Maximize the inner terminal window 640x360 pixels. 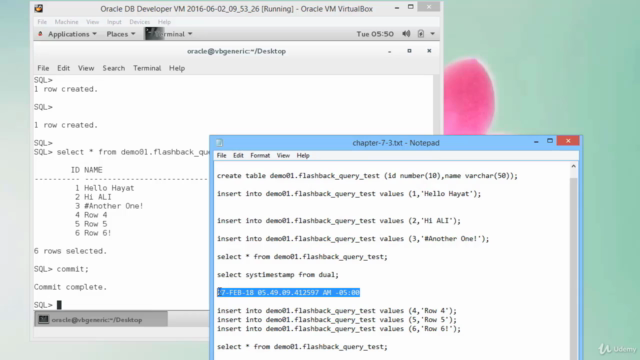[409, 51]
